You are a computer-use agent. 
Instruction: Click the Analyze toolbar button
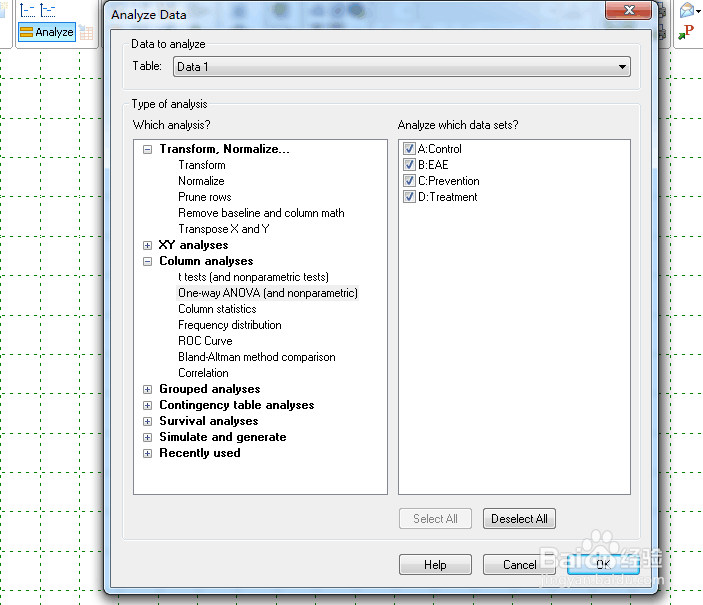tap(47, 32)
